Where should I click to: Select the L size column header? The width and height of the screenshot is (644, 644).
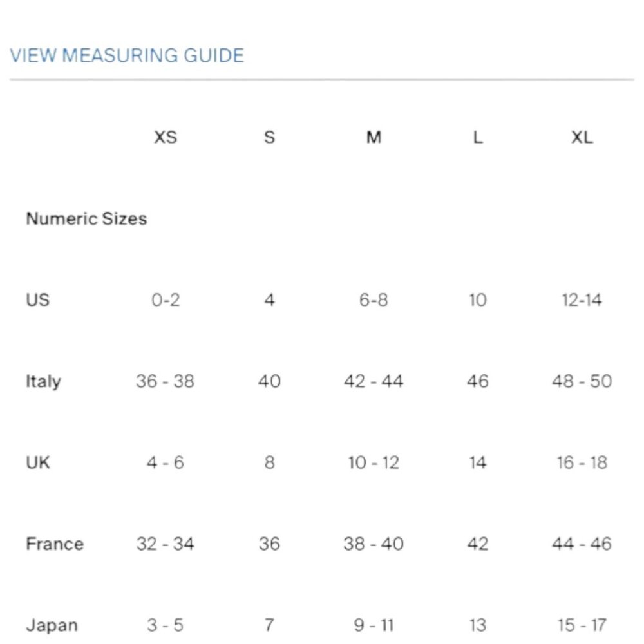478,137
